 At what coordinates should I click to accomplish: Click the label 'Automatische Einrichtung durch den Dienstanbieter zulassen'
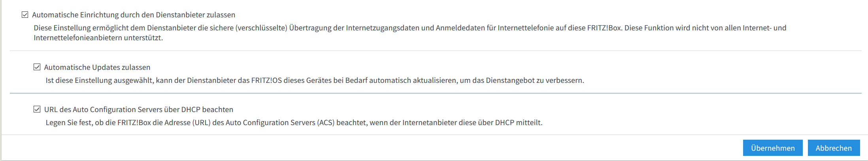pyautogui.click(x=134, y=15)
